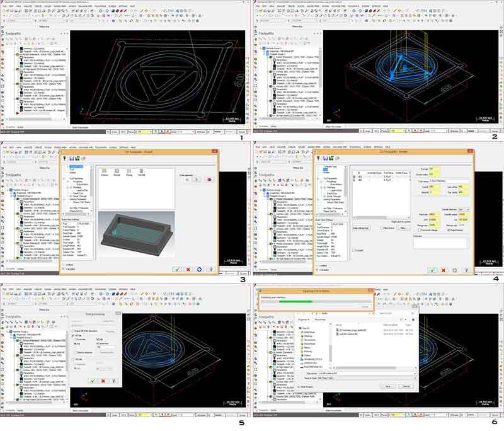Select Break Through in preview-image Pocket dialog tree
This screenshot has height=431, width=504.
pos(79,197)
